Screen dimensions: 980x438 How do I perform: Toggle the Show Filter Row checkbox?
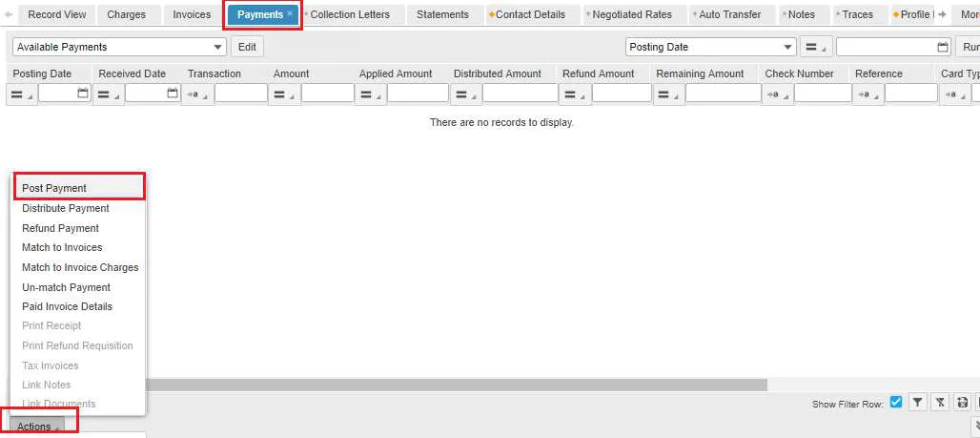895,403
